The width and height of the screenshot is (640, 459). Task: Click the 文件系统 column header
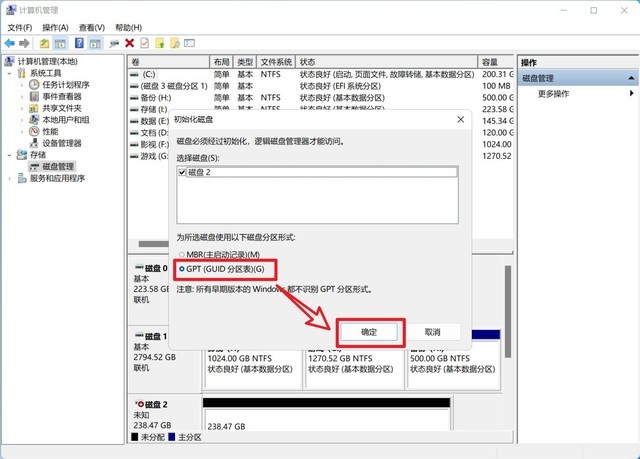(x=275, y=62)
